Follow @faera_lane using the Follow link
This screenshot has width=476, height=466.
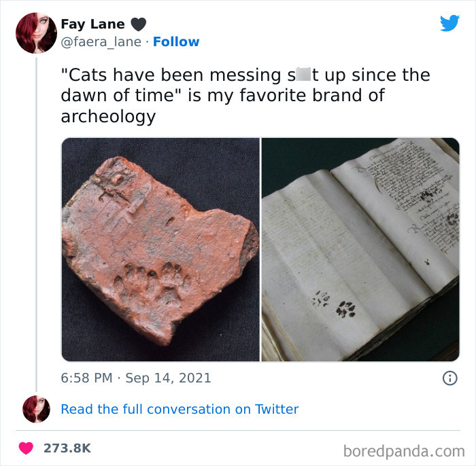tap(176, 41)
